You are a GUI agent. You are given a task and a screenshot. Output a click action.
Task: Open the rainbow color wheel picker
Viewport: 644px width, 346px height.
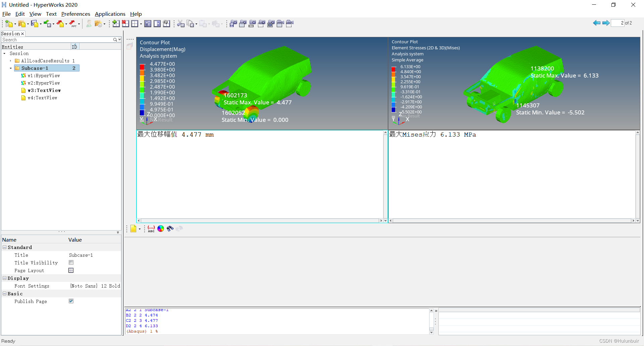point(161,229)
